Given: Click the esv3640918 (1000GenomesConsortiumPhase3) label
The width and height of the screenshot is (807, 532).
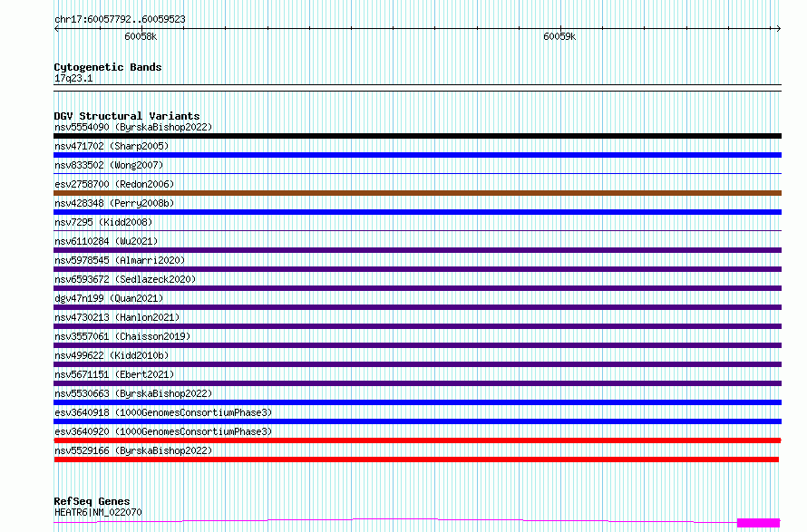Looking at the screenshot, I should tap(163, 412).
